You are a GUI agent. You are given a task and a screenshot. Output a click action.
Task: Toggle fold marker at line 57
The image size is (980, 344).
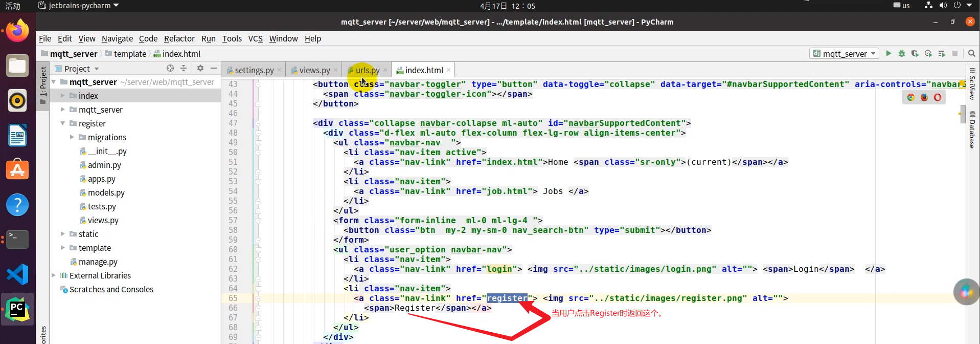pyautogui.click(x=258, y=220)
